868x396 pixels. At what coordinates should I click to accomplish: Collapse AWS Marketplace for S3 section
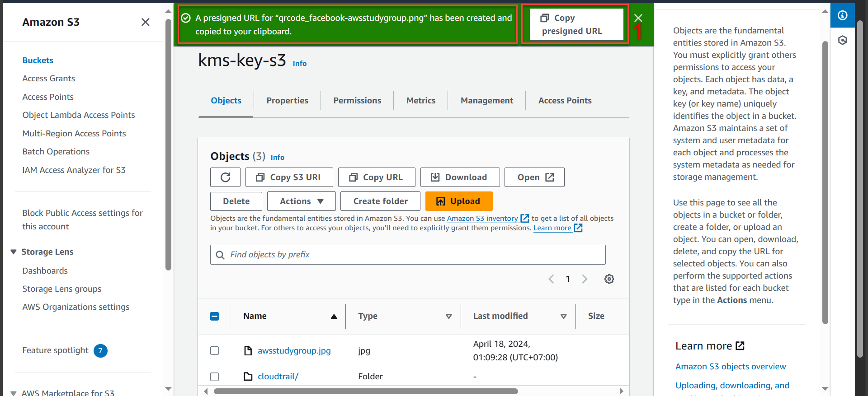tap(14, 393)
